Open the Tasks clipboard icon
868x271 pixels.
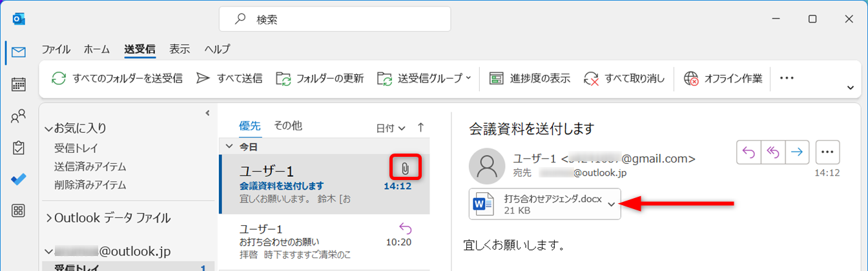(x=19, y=148)
